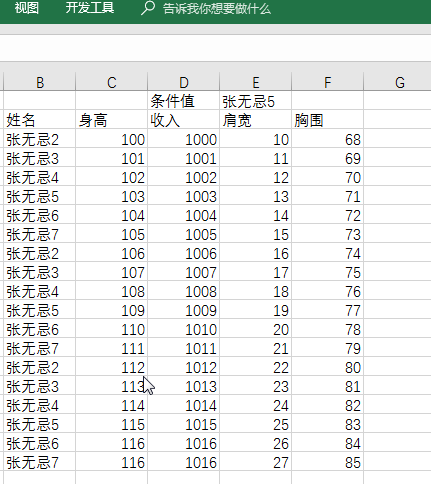Screen dimensions: 431x484
Task: Select the income cell showing 1000
Action: [x=184, y=139]
